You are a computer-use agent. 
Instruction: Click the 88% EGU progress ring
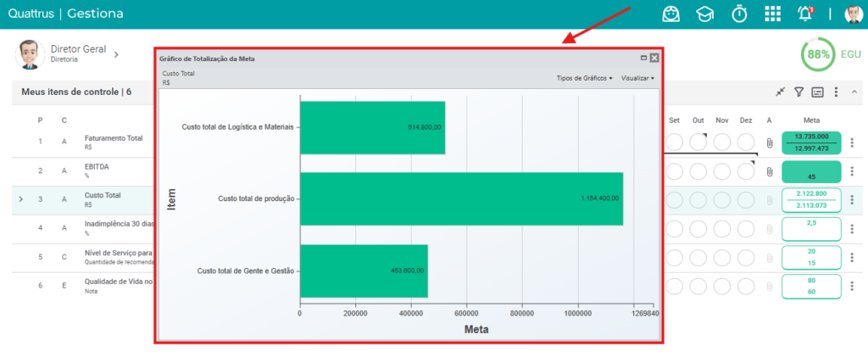[818, 54]
